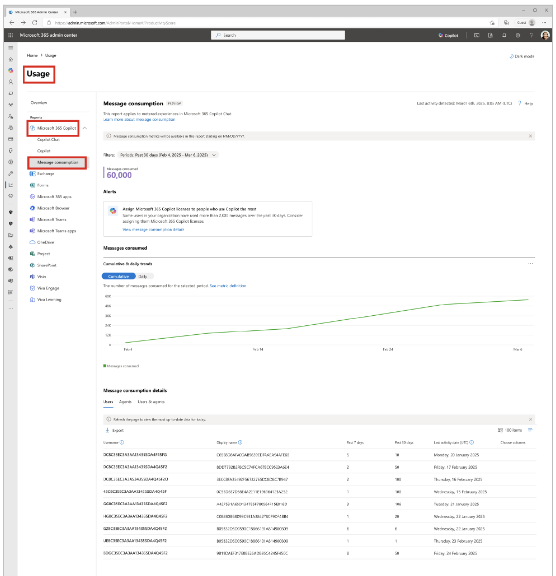Image resolution: width=556 pixels, height=576 pixels.
Task: Open See metric definition link
Action: coord(228,286)
